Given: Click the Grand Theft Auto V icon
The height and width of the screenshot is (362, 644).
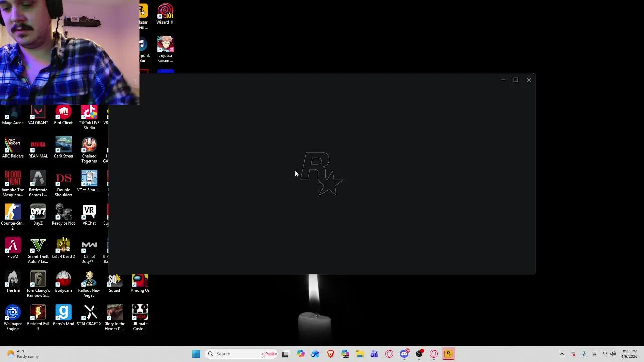Looking at the screenshot, I should (x=38, y=251).
